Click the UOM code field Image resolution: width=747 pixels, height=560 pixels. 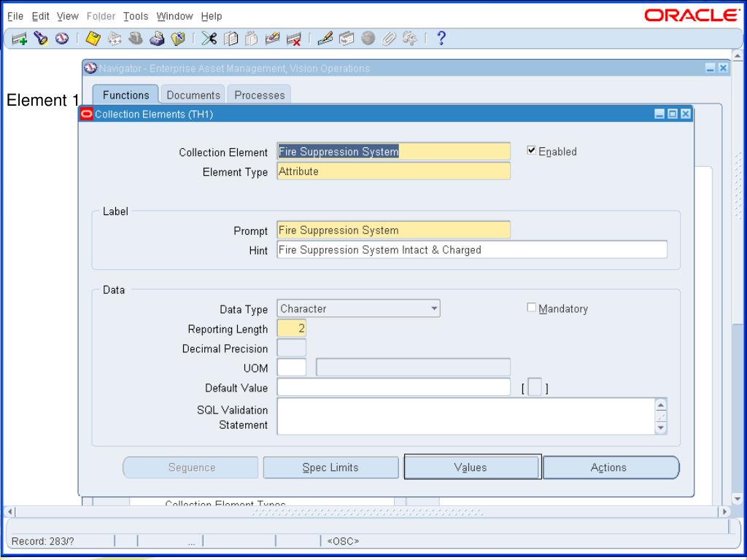[x=292, y=367]
